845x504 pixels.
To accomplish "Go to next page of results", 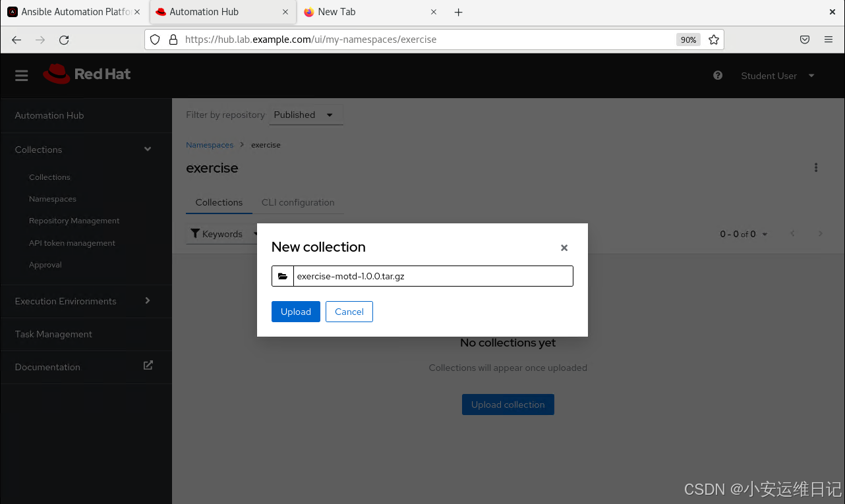I will click(x=821, y=234).
